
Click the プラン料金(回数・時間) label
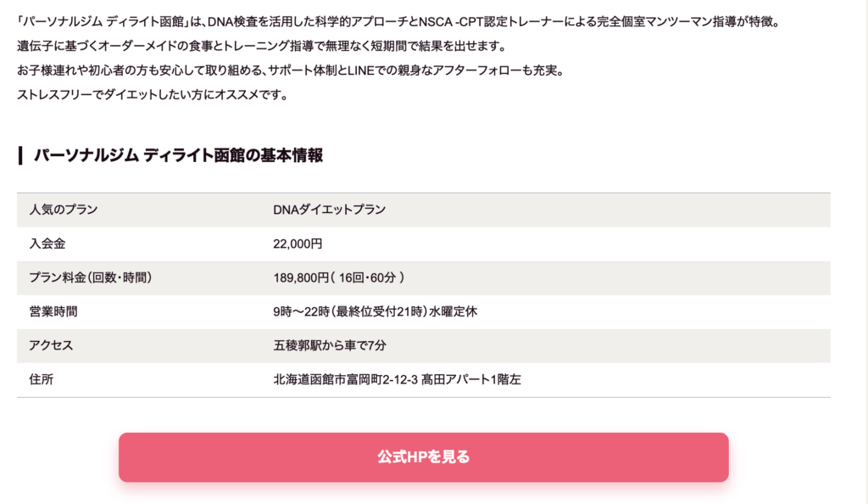(90, 277)
